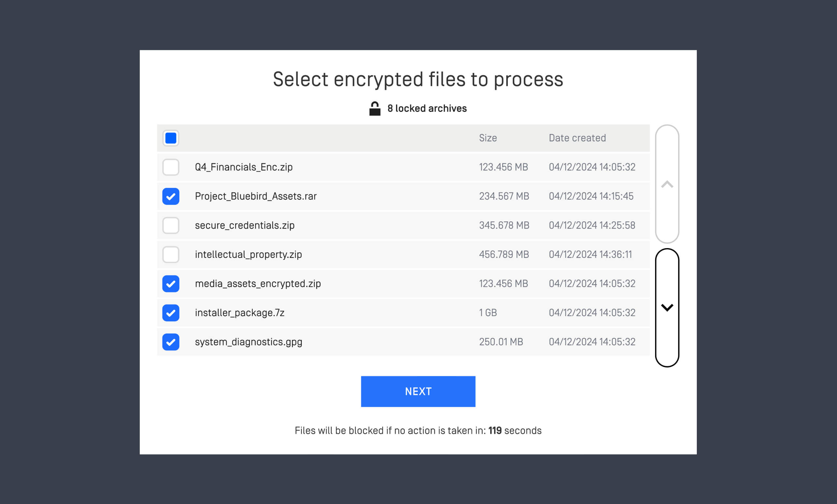
Task: Select the installer_package.7z file row name
Action: pos(240,313)
